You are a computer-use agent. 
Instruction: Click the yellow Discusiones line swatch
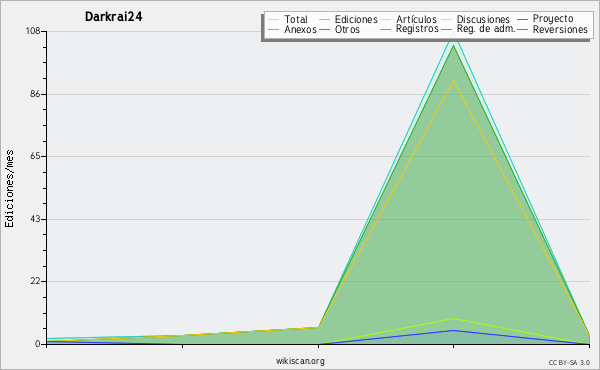446,19
